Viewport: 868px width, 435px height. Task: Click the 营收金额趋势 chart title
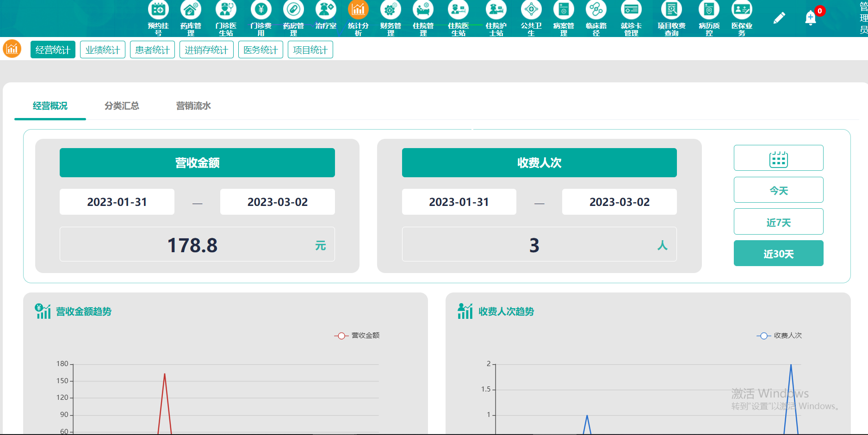click(84, 311)
